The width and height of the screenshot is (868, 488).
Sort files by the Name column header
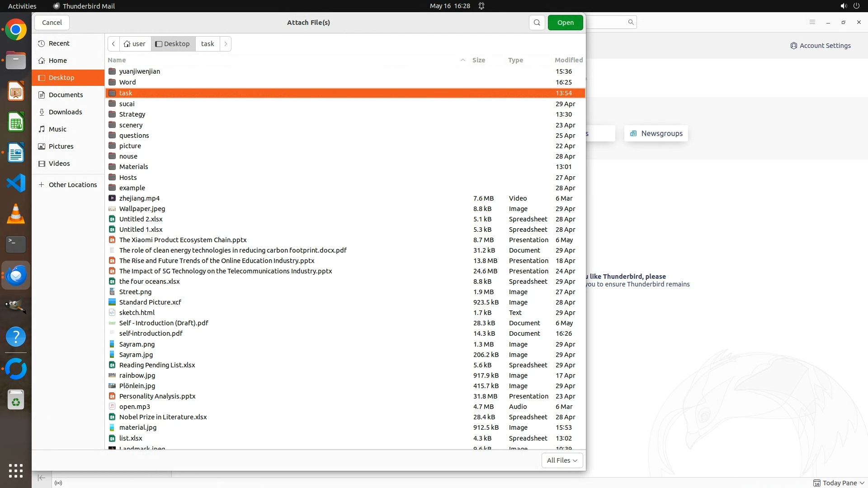117,60
